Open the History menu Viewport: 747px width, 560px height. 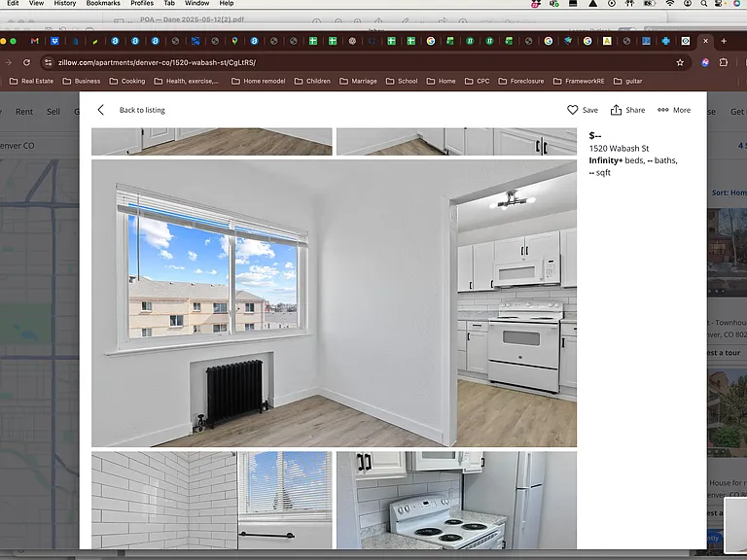(x=65, y=3)
